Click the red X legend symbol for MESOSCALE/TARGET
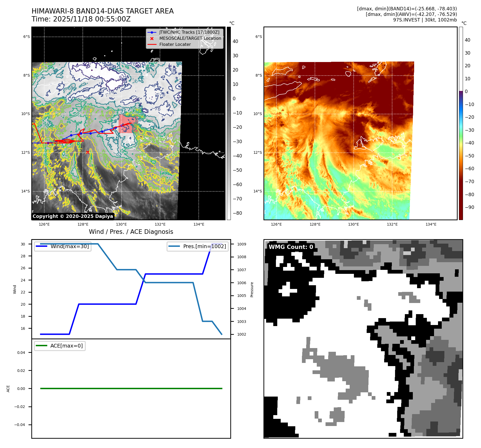 pyautogui.click(x=152, y=38)
